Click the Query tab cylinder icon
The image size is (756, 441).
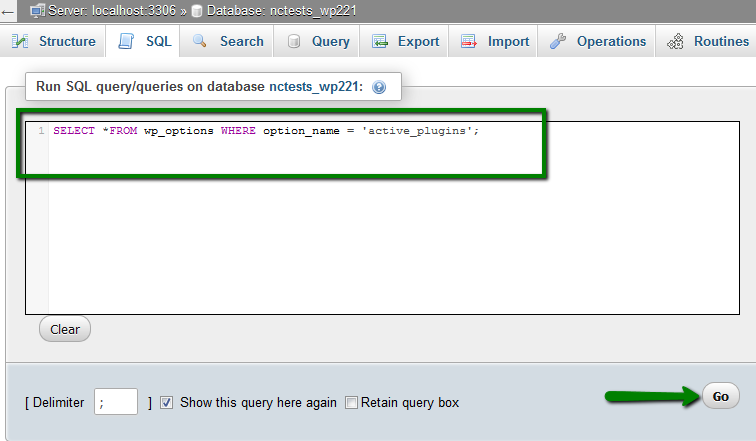294,41
